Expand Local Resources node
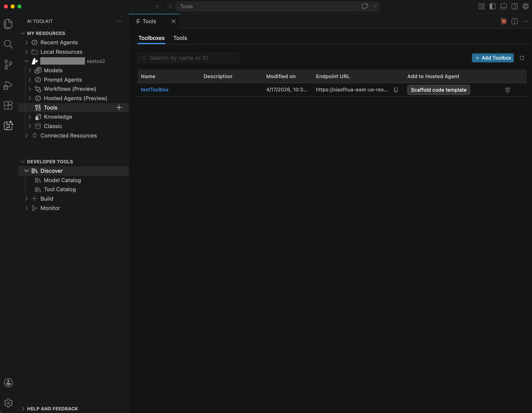This screenshot has width=532, height=413. coord(26,52)
